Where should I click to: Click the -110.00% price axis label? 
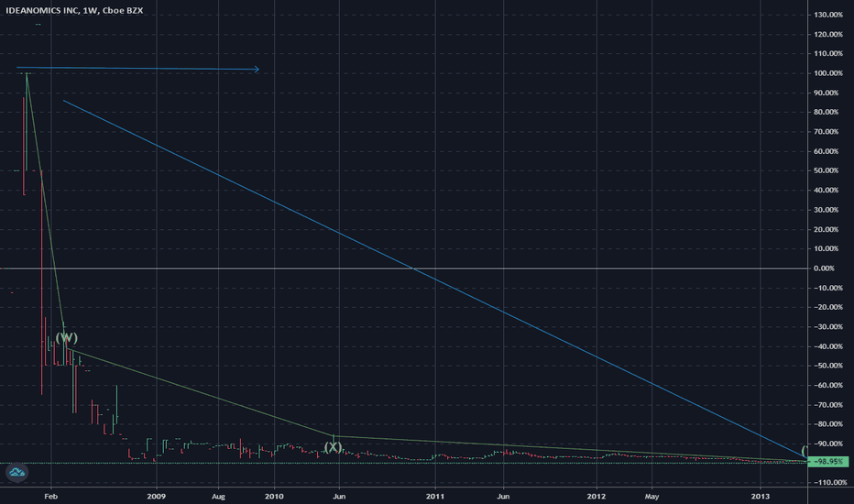(829, 482)
